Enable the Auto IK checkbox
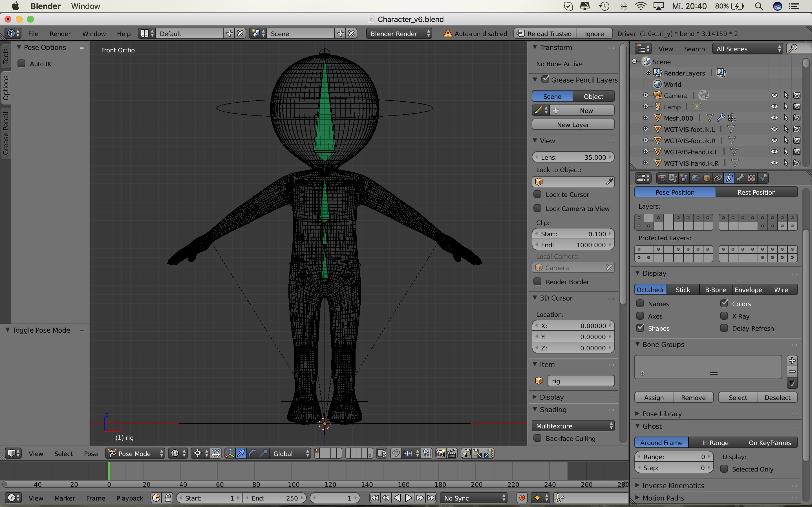This screenshot has width=812, height=507. click(22, 64)
